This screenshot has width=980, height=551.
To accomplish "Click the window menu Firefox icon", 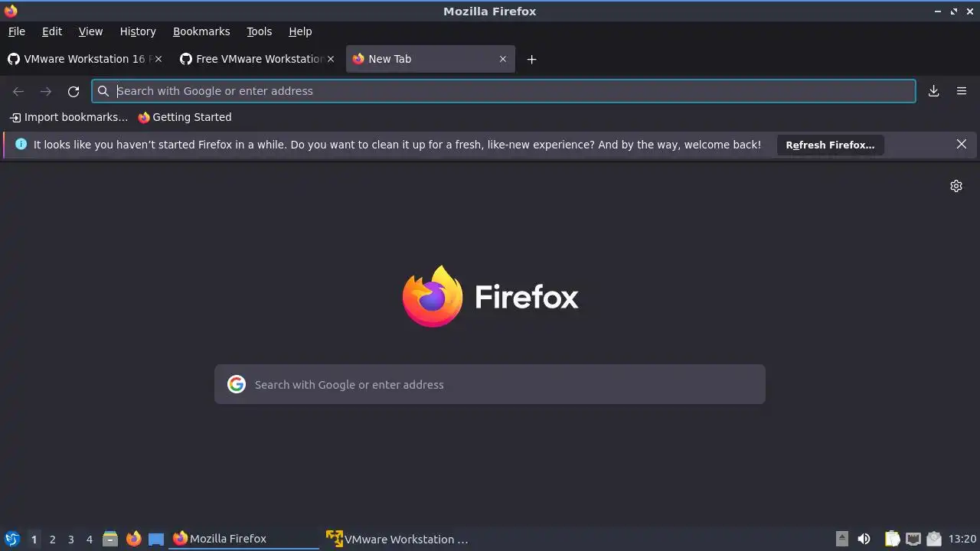I will (x=11, y=11).
